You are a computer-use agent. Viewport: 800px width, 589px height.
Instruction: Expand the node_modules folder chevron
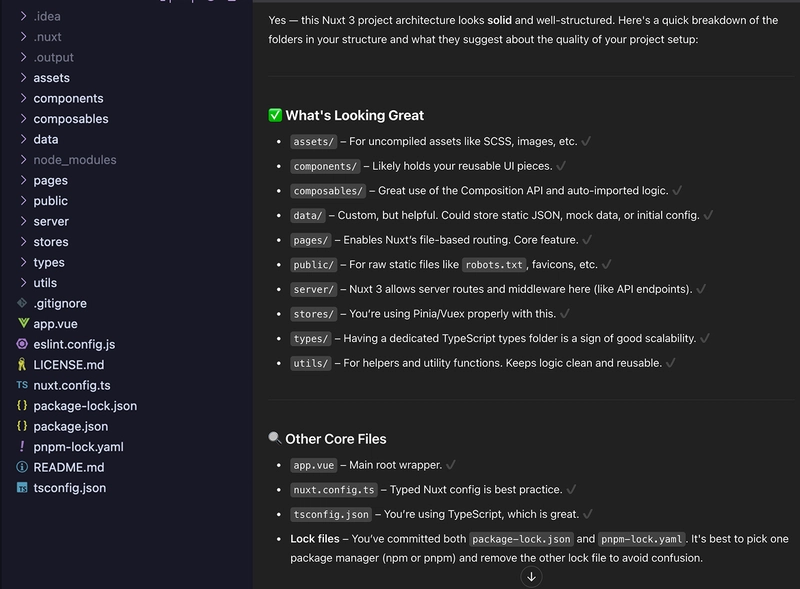tap(23, 160)
